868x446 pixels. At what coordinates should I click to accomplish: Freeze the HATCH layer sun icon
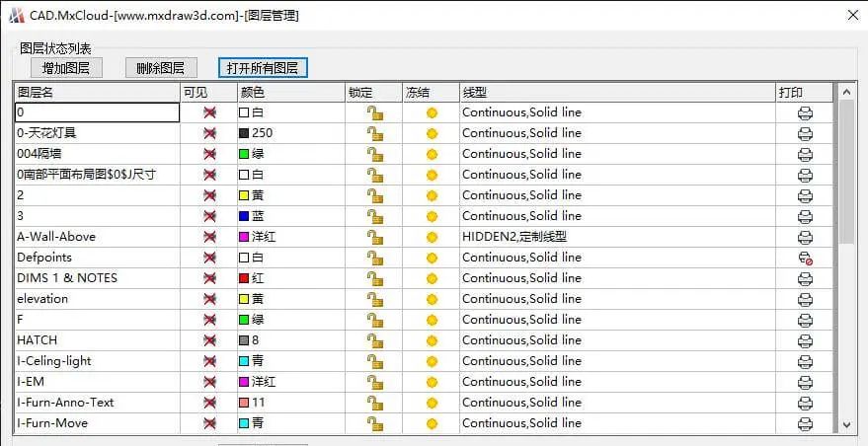coord(432,340)
